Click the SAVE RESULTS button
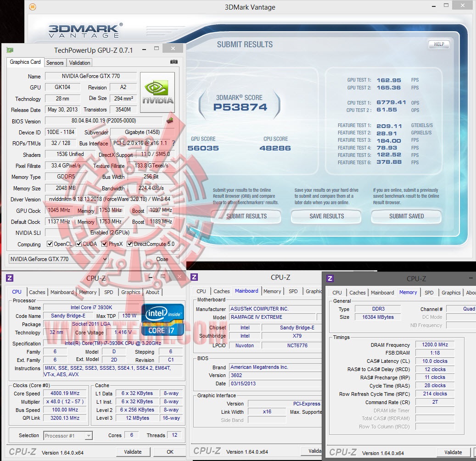476x461 pixels. (x=327, y=216)
